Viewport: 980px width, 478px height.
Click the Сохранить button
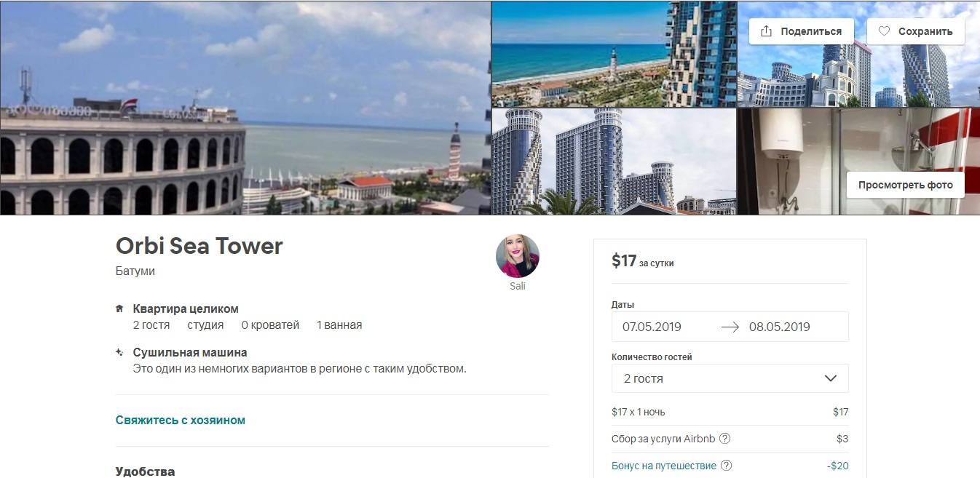(916, 31)
